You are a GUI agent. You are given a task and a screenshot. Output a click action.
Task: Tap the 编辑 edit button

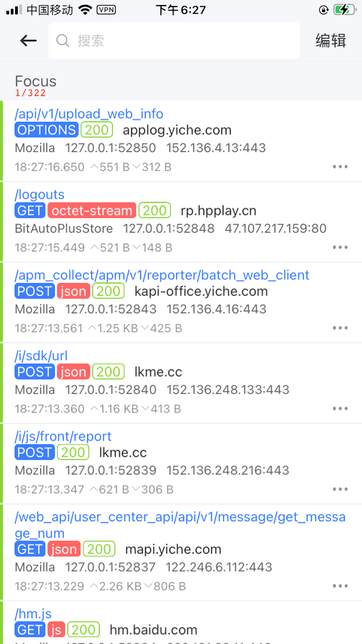point(331,41)
